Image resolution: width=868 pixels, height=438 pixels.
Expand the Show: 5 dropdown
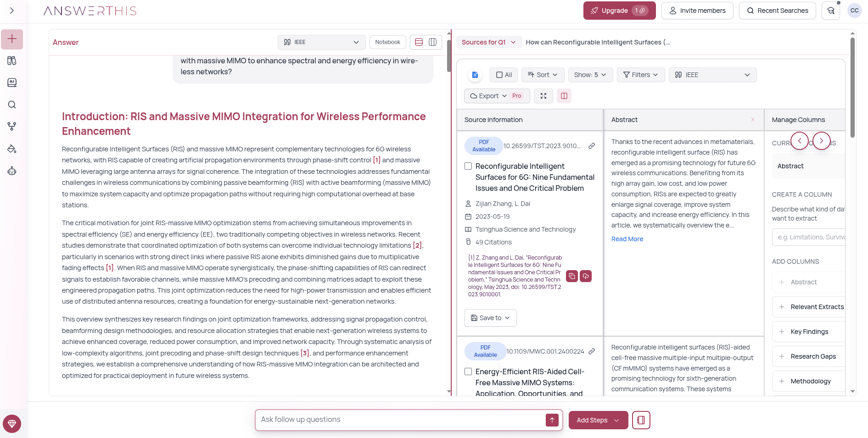(590, 75)
